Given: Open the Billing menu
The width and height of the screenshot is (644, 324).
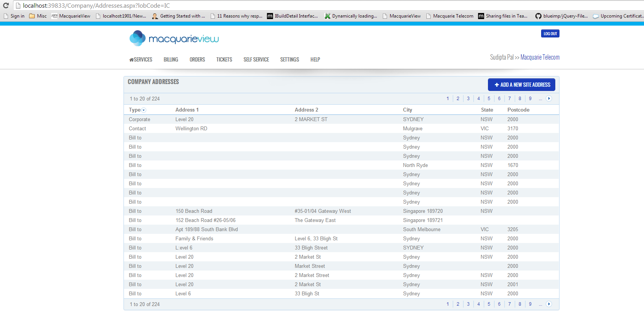Looking at the screenshot, I should (x=171, y=60).
